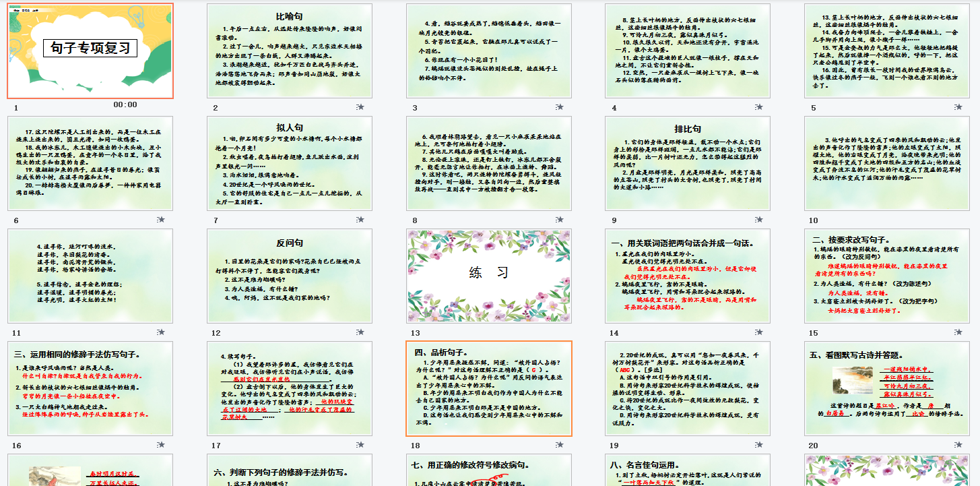Click the slide number label 18
The height and width of the screenshot is (486, 980).
416,446
